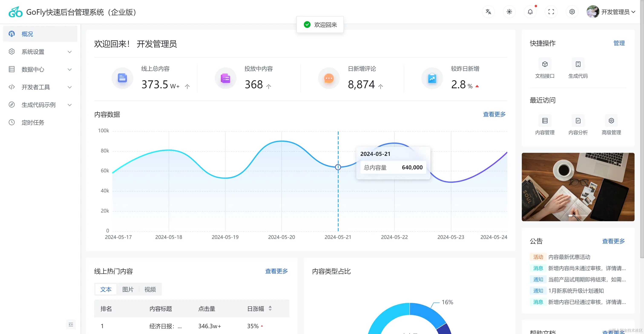Click table cell 346.3w+
The image size is (644, 334).
pos(210,326)
